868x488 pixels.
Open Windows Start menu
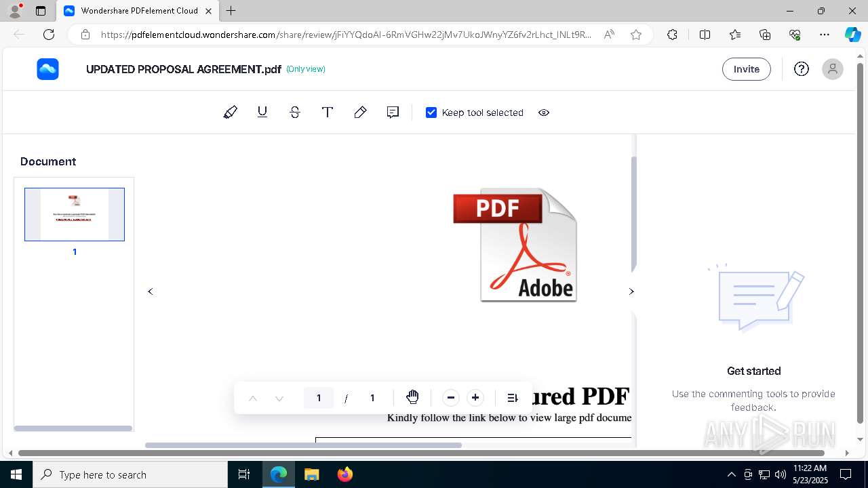coord(16,474)
